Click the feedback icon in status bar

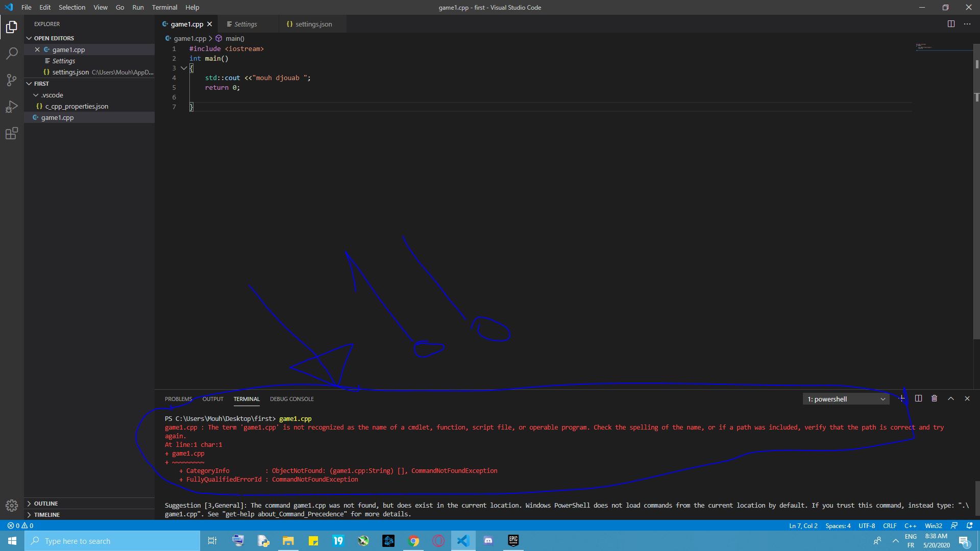(954, 525)
